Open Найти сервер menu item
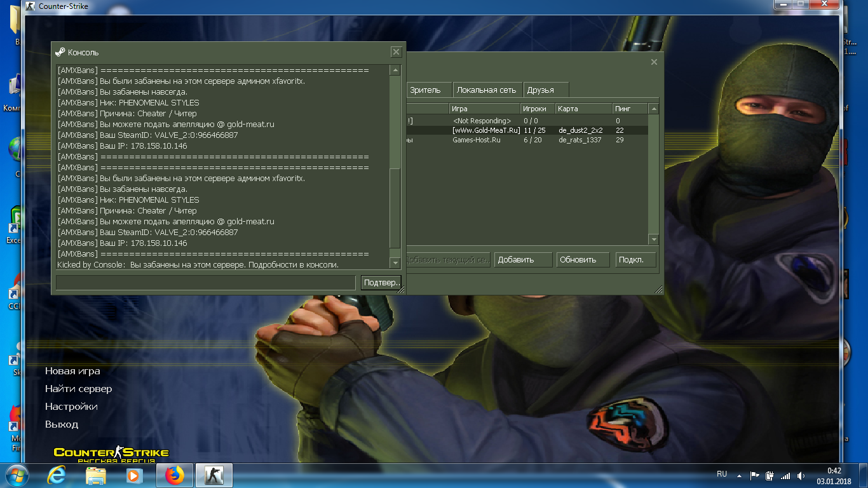The image size is (868, 488). coord(78,389)
